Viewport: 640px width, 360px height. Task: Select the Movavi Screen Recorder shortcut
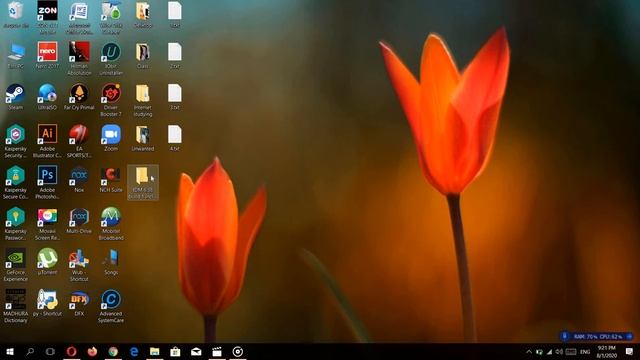[47, 224]
